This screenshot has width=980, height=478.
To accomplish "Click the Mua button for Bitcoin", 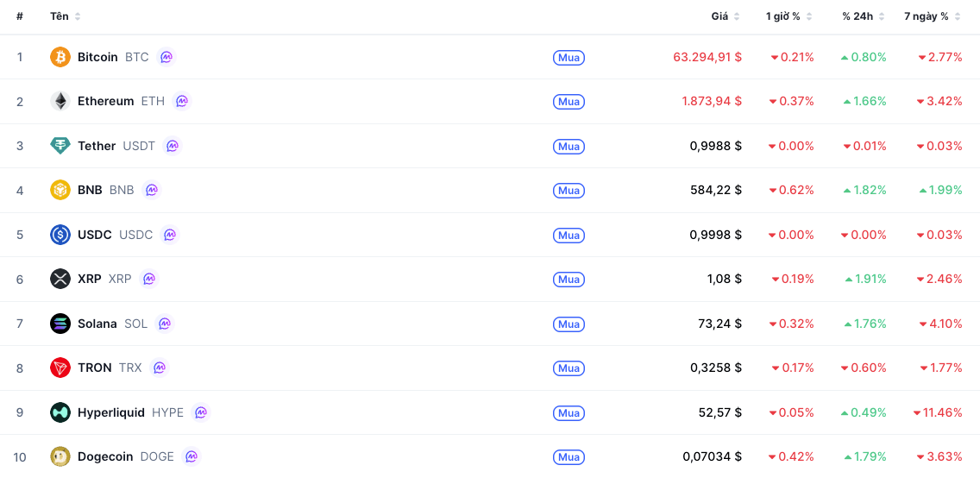I will (569, 58).
